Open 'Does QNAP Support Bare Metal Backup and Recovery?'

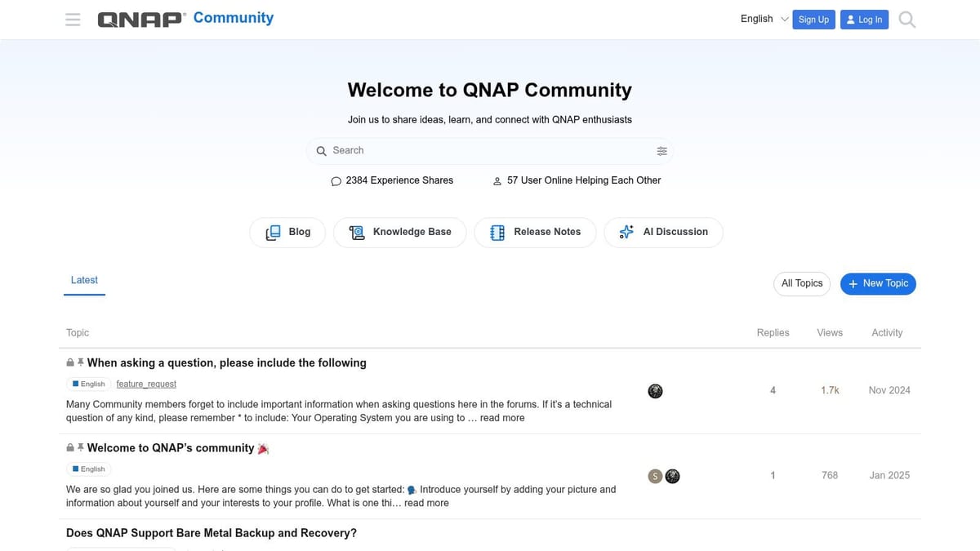[x=212, y=533]
